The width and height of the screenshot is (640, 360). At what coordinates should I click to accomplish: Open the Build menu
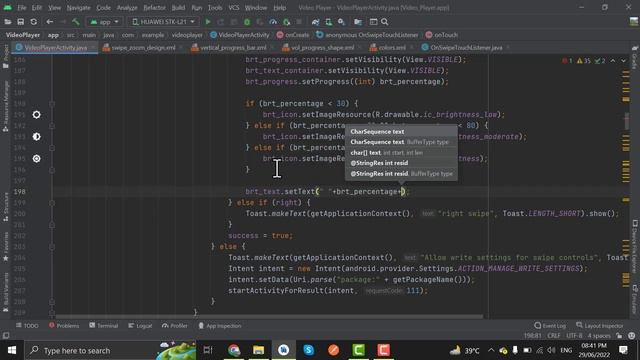point(178,8)
